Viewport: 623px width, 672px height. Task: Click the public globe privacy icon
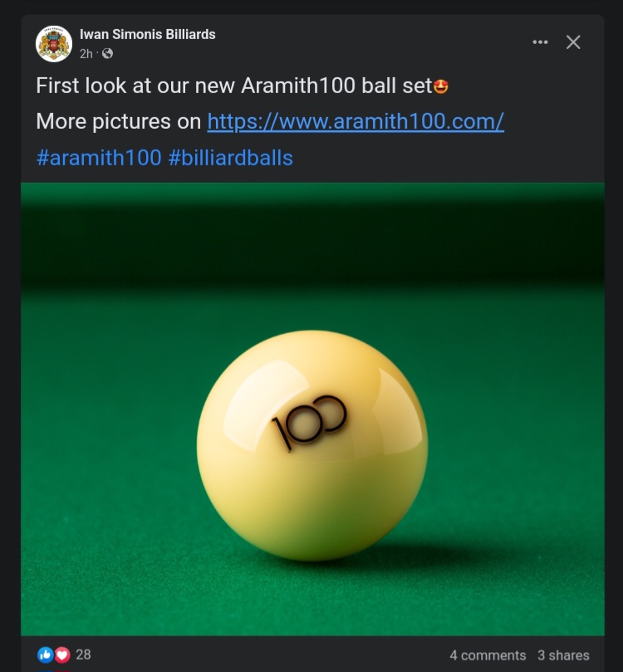[107, 53]
